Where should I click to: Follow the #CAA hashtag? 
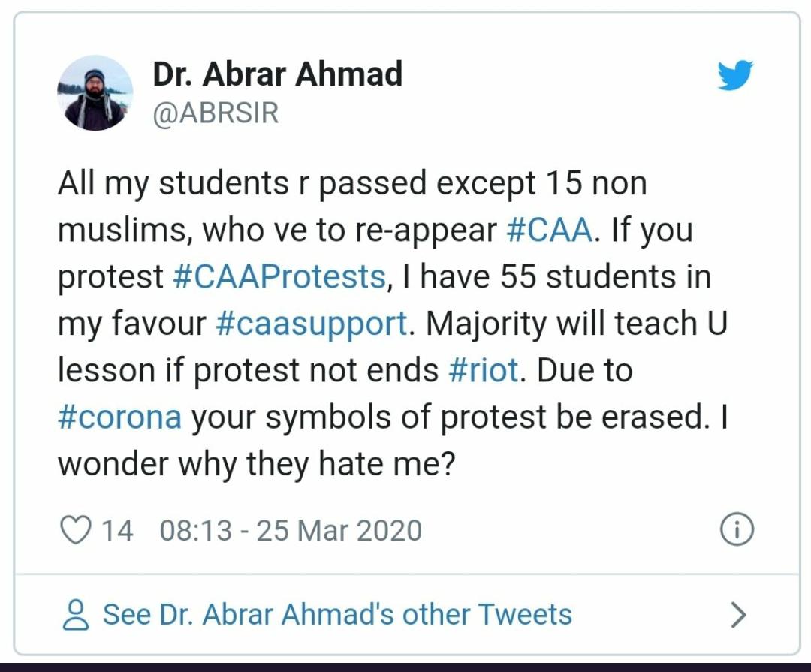(x=550, y=231)
